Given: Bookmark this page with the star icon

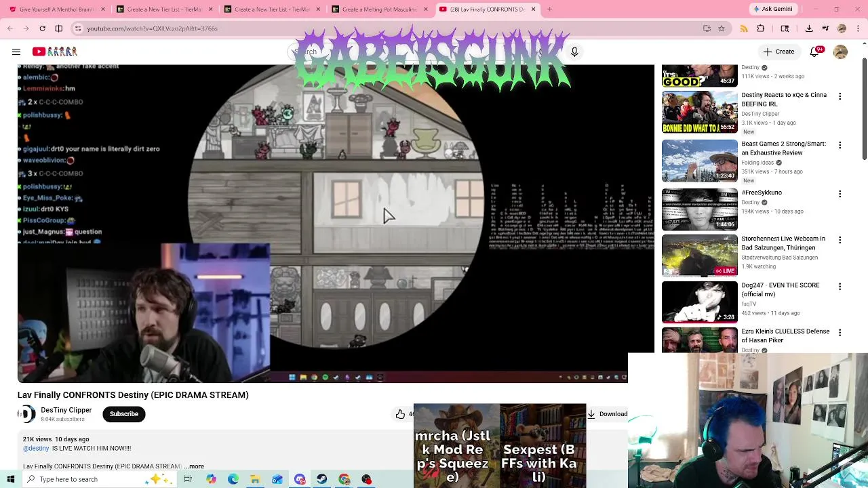Looking at the screenshot, I should [722, 28].
